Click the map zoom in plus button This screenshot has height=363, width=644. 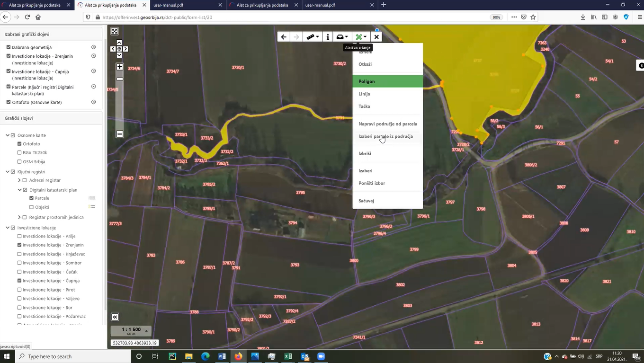click(119, 67)
